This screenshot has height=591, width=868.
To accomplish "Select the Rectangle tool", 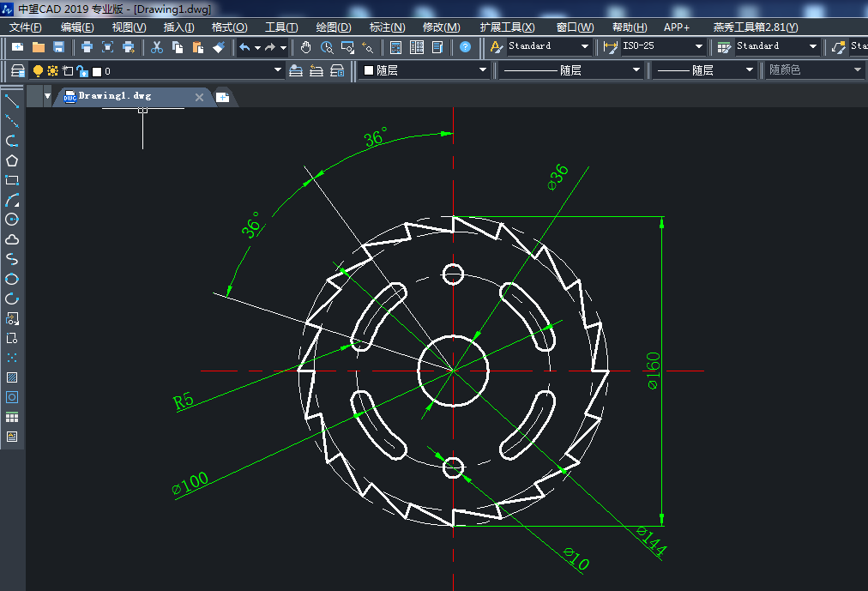I will pos(12,180).
